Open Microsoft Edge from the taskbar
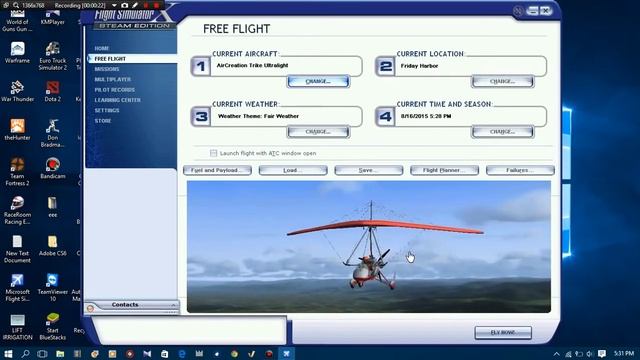Viewport: 640px width, 360px height. click(182, 353)
